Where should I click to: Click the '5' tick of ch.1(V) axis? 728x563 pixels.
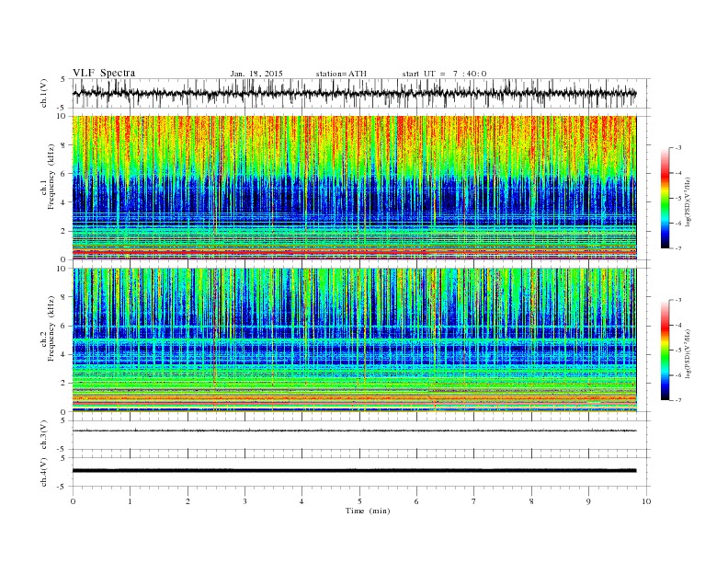[63, 79]
